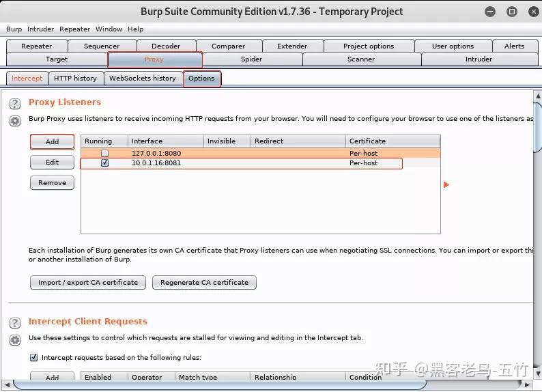Click Add button for proxy listeners
This screenshot has height=392, width=542.
[52, 142]
